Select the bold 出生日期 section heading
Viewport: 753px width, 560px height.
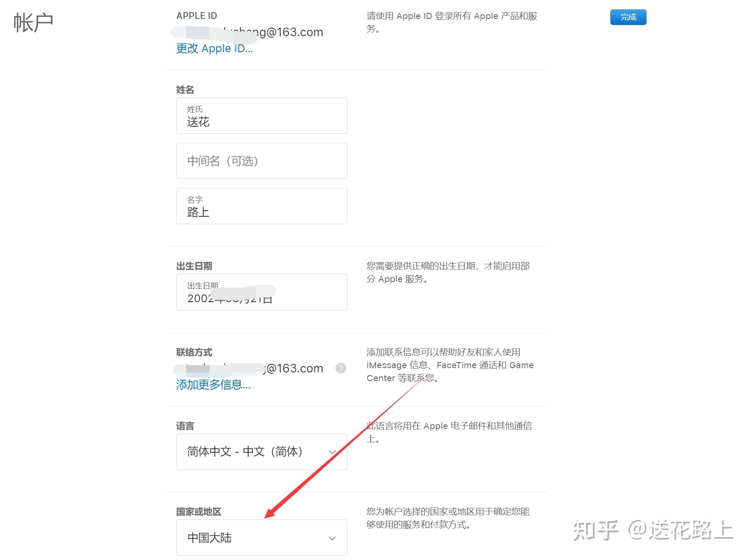point(194,266)
